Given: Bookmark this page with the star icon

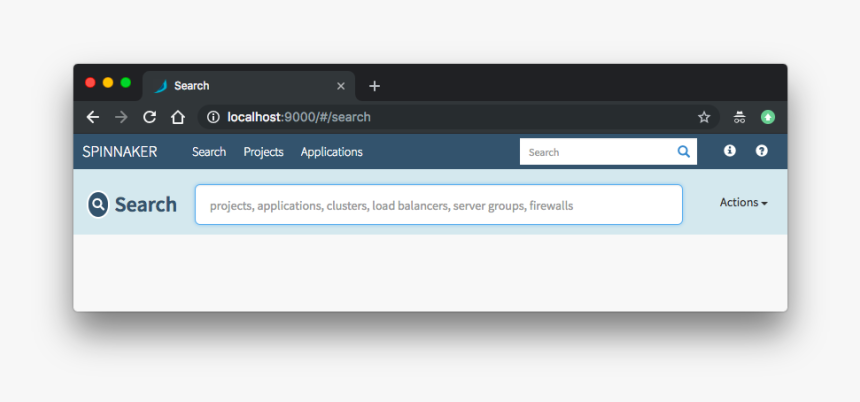Looking at the screenshot, I should point(704,117).
